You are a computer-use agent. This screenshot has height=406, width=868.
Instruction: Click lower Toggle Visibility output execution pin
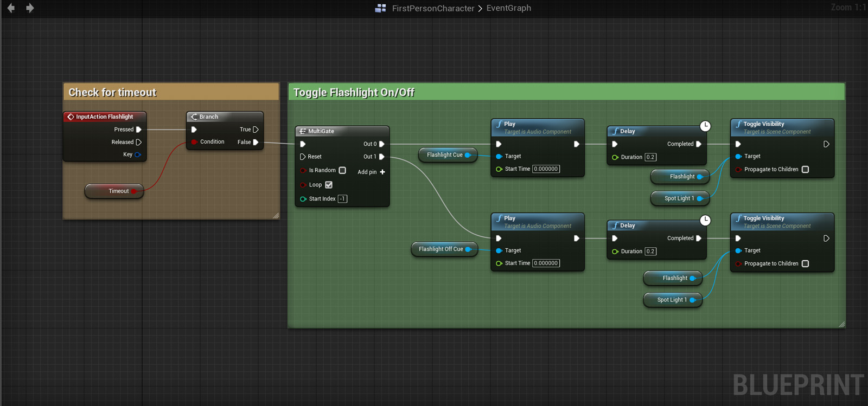coord(826,239)
